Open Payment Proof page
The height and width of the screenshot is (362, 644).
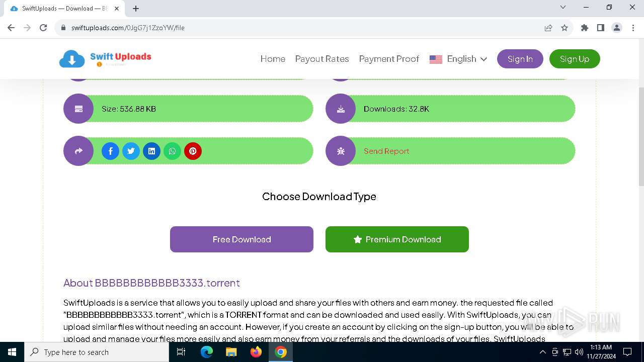click(389, 59)
